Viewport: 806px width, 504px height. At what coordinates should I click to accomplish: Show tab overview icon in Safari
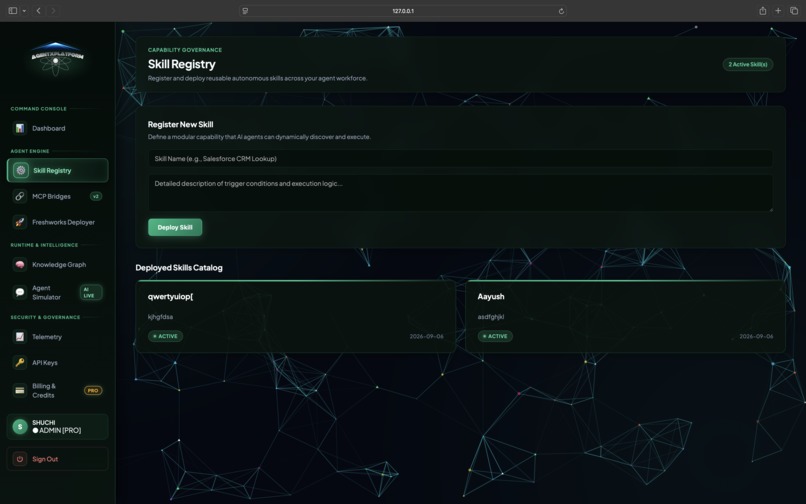point(794,10)
